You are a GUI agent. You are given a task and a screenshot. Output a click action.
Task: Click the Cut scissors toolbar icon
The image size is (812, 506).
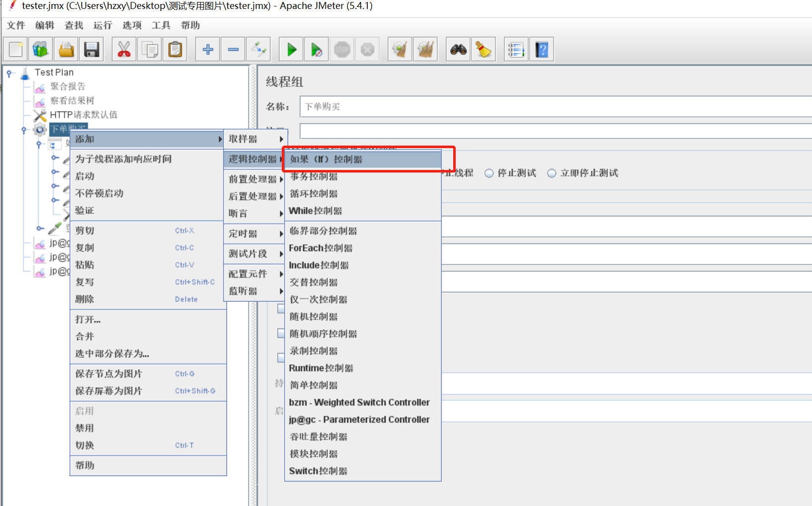coord(124,49)
